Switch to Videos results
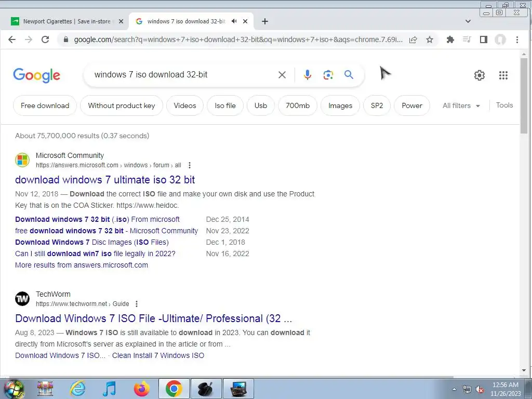532x399 pixels. 185,105
